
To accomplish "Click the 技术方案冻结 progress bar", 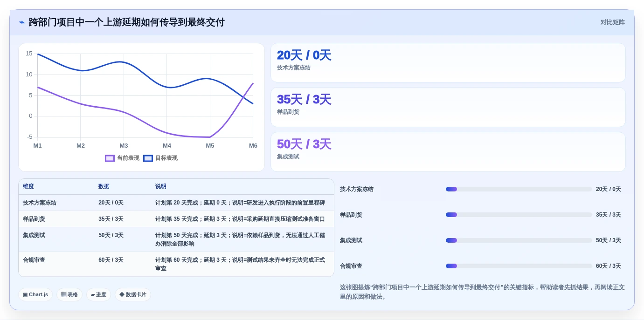I will pos(519,189).
